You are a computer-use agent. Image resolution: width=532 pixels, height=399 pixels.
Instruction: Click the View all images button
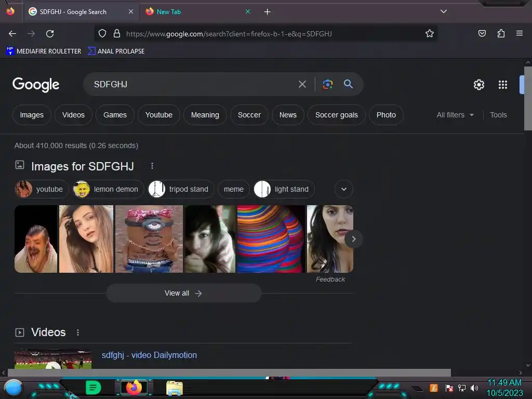click(184, 293)
